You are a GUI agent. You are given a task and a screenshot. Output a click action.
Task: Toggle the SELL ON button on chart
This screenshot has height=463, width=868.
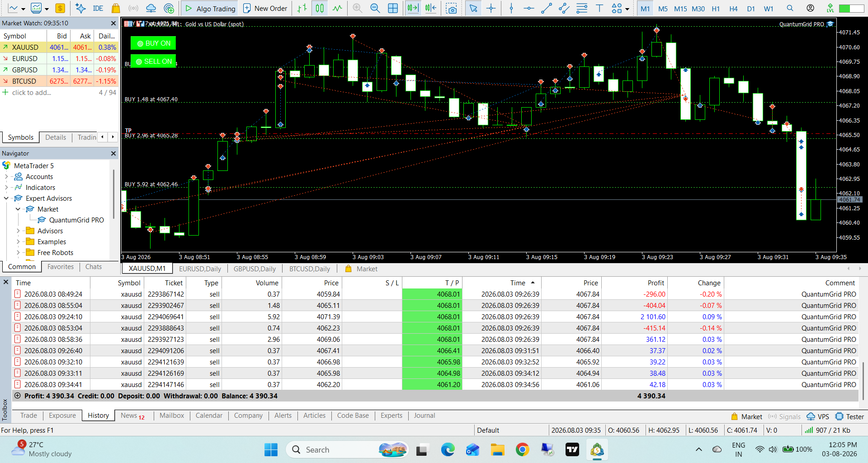pyautogui.click(x=153, y=61)
